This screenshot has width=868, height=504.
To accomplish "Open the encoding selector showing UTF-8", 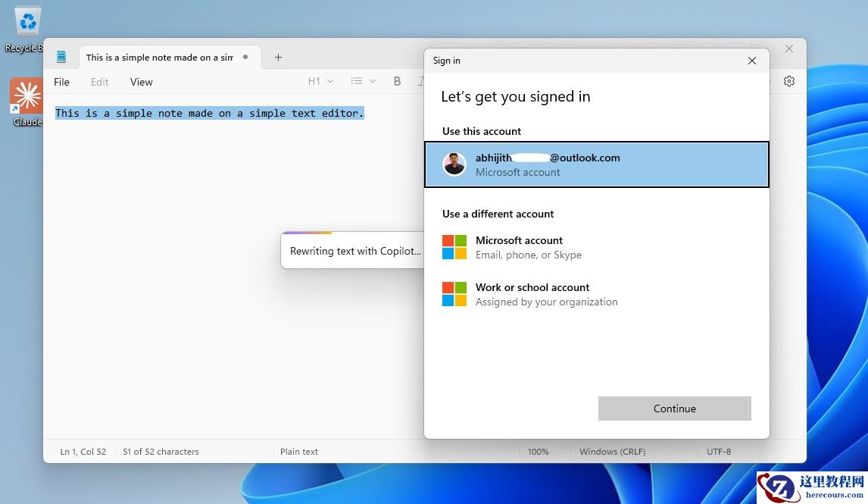I will point(719,451).
